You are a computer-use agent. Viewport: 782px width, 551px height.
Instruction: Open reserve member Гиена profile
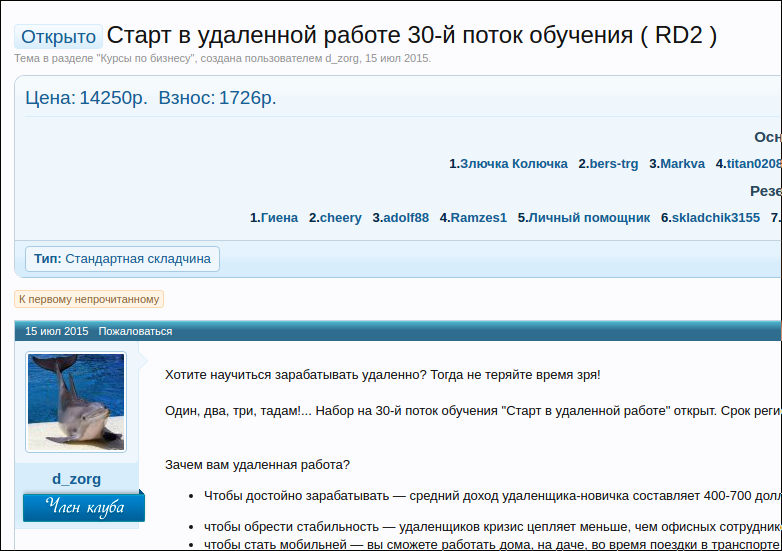point(279,217)
